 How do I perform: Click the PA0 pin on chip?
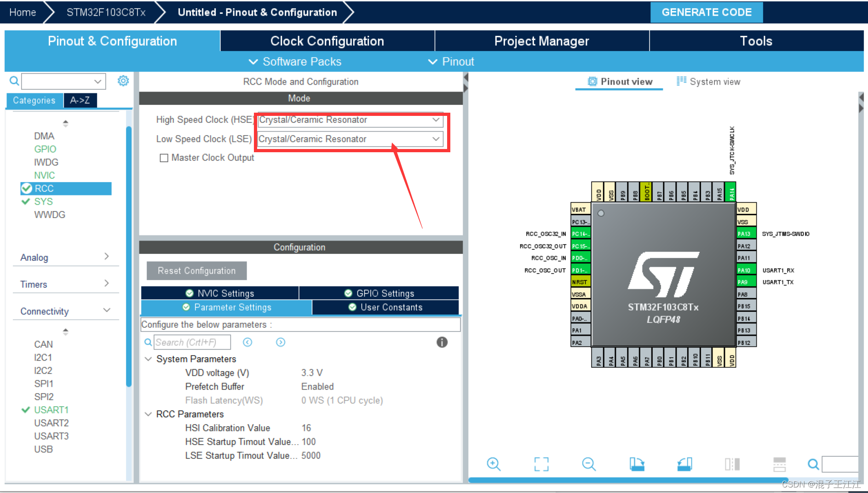(581, 318)
